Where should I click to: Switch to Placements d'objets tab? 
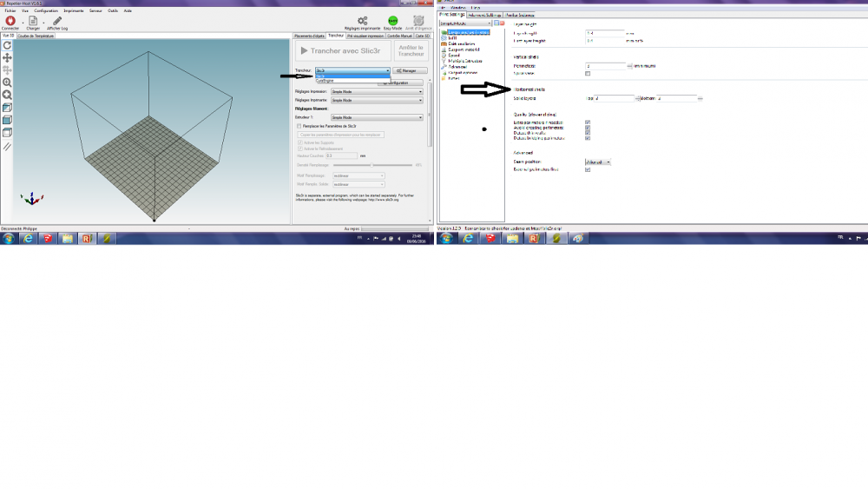tap(309, 36)
